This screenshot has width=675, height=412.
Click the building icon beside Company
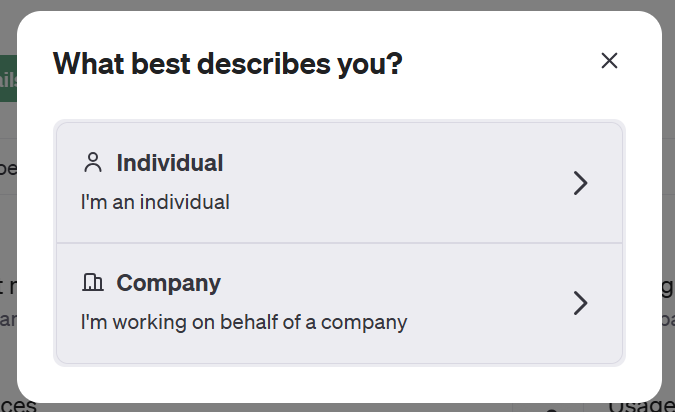pos(93,282)
